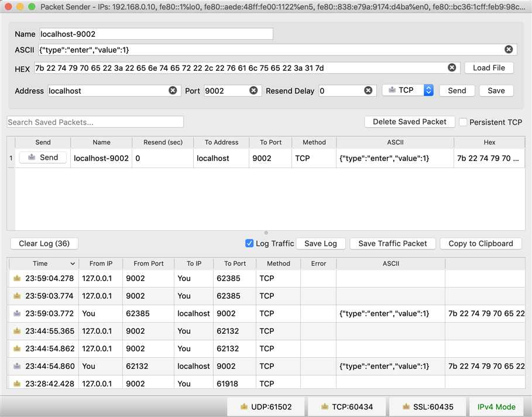
Task: Clear the HEX field with its X icon
Action: pos(452,67)
